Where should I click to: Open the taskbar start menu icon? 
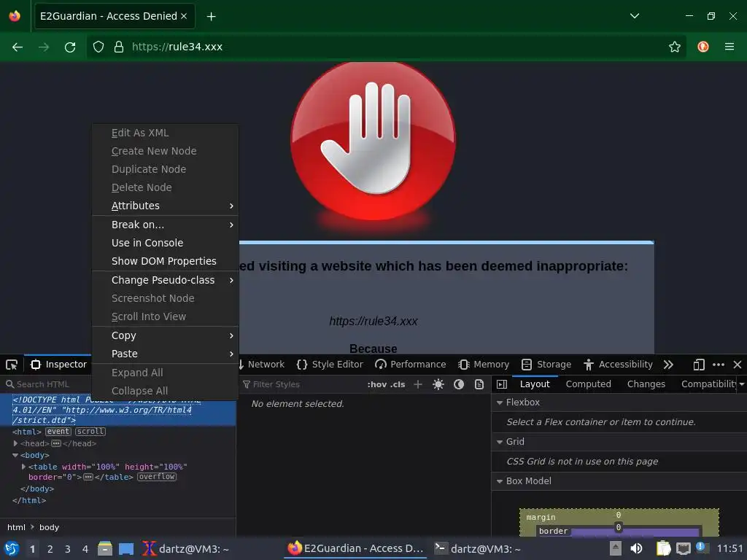[12, 549]
